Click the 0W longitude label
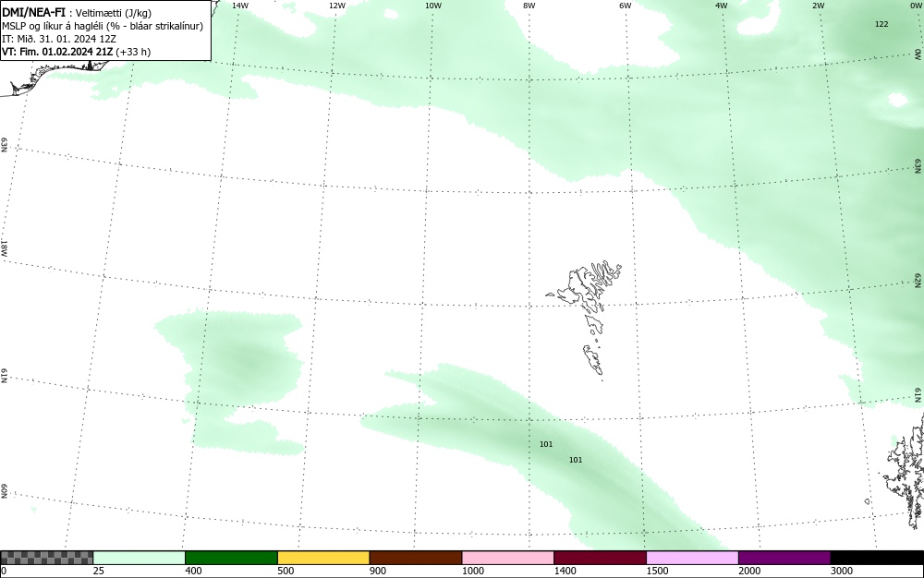The height and width of the screenshot is (578, 924). [x=915, y=6]
